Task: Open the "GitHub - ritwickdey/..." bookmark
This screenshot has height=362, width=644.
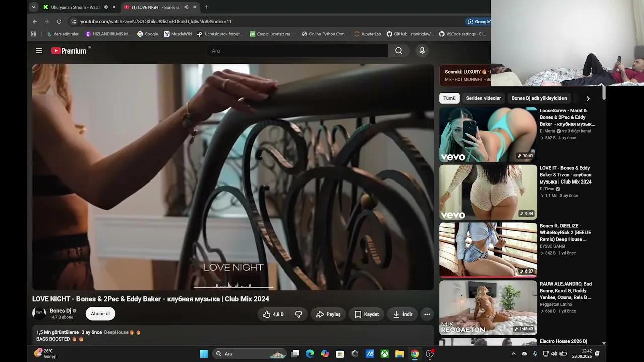Action: pyautogui.click(x=410, y=34)
